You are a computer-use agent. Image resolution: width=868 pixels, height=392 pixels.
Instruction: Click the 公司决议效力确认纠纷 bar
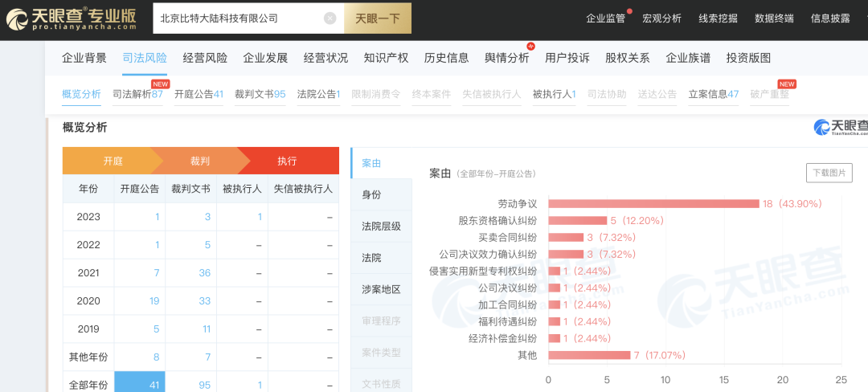pos(567,255)
